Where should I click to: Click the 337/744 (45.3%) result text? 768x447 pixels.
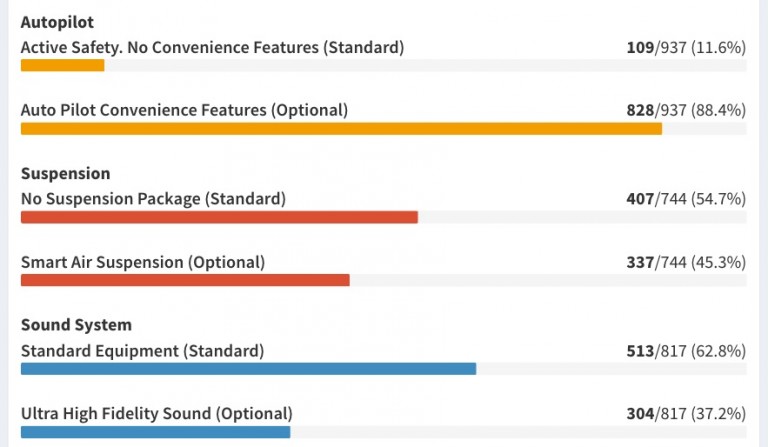pyautogui.click(x=686, y=262)
